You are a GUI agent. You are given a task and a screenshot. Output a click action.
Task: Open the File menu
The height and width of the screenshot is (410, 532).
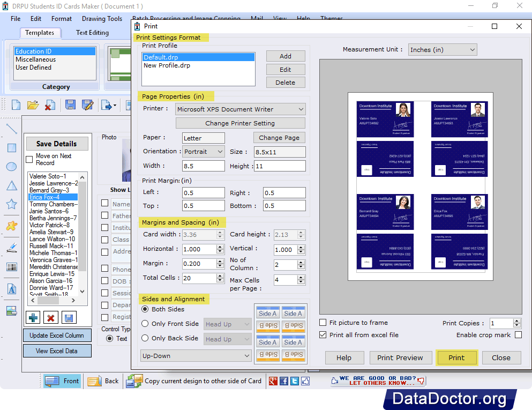click(16, 19)
